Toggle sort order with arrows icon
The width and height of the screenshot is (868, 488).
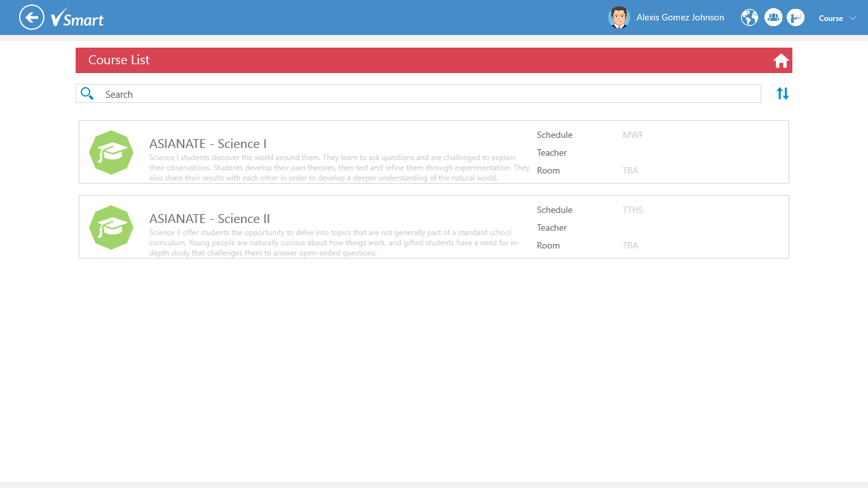point(783,93)
